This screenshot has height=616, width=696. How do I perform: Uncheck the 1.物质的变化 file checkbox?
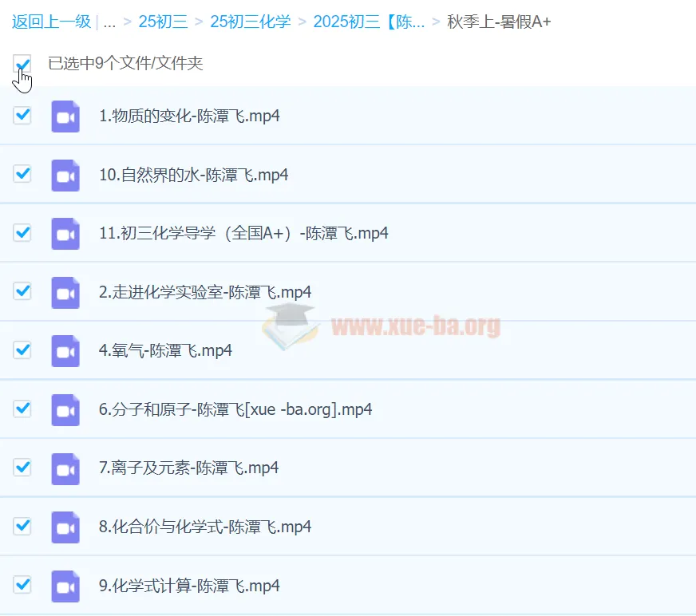[x=22, y=116]
